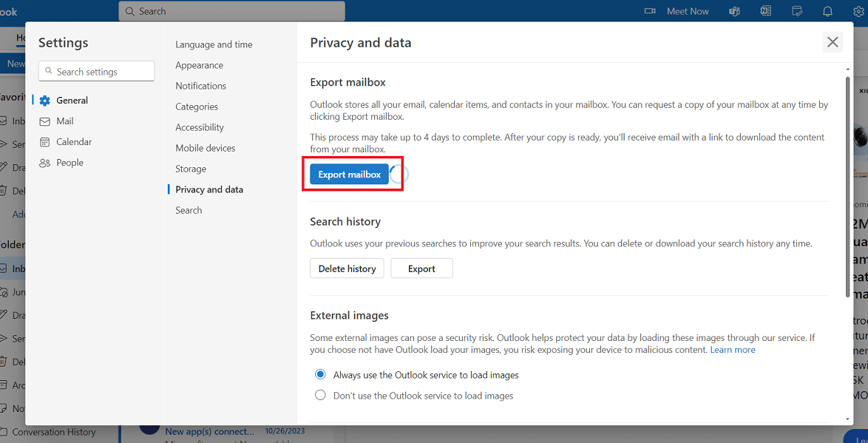This screenshot has height=443, width=868.
Task: Open Notifications settings
Action: [x=201, y=86]
